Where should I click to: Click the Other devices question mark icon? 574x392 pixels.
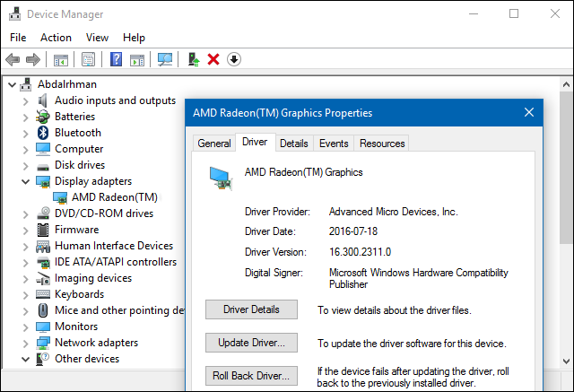[x=43, y=359]
